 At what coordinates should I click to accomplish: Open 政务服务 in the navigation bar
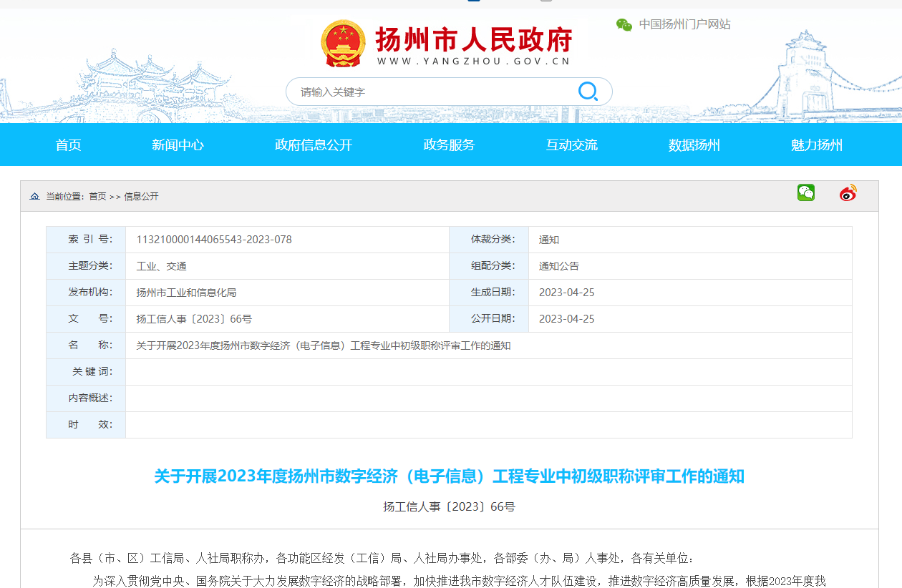point(449,145)
